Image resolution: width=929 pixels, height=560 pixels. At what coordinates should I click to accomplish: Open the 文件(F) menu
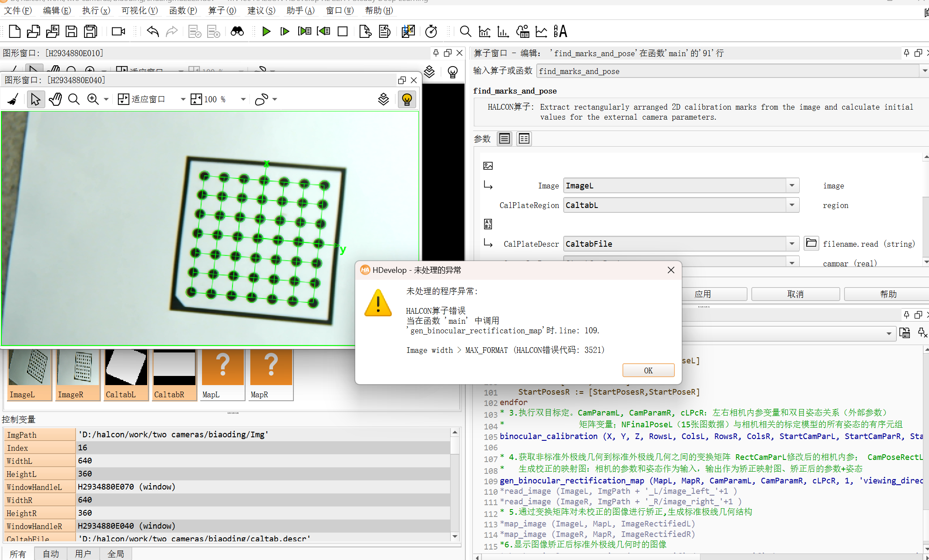click(18, 10)
